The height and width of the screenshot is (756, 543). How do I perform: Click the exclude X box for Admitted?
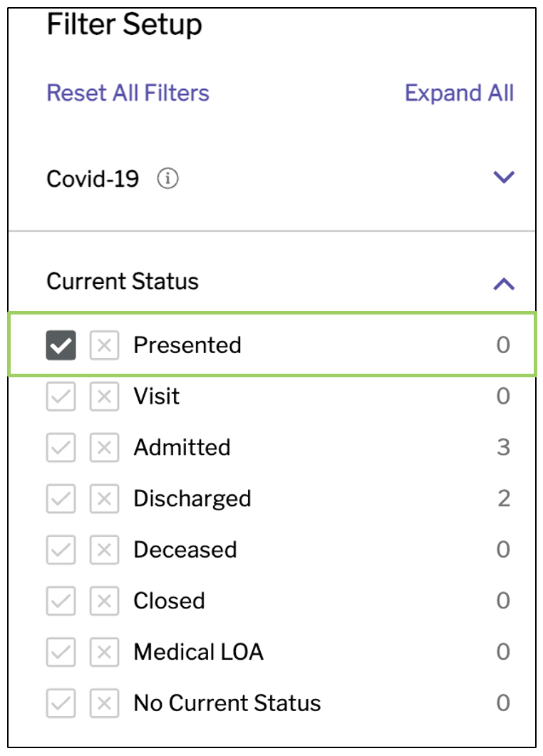pos(104,447)
